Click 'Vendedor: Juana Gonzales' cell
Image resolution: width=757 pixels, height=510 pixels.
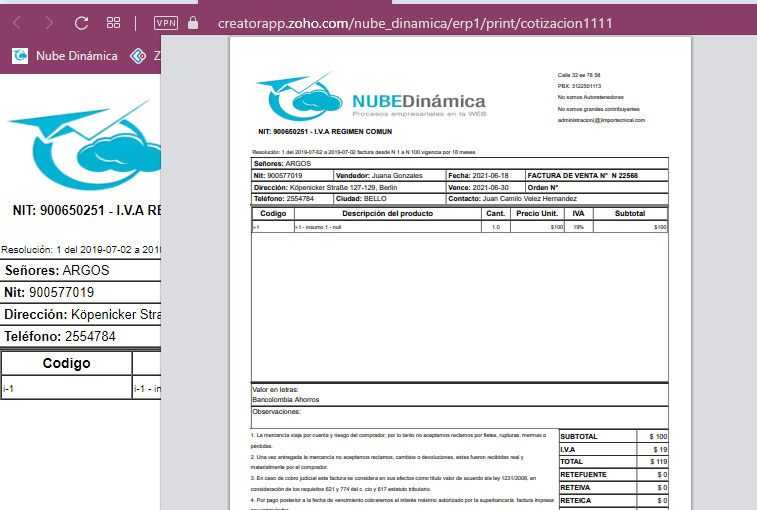pyautogui.click(x=389, y=176)
